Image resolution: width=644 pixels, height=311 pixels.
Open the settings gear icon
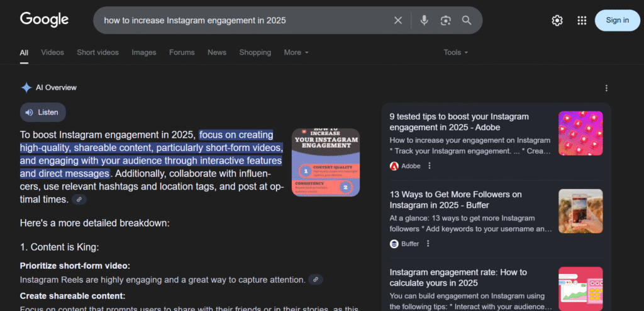[x=557, y=21]
